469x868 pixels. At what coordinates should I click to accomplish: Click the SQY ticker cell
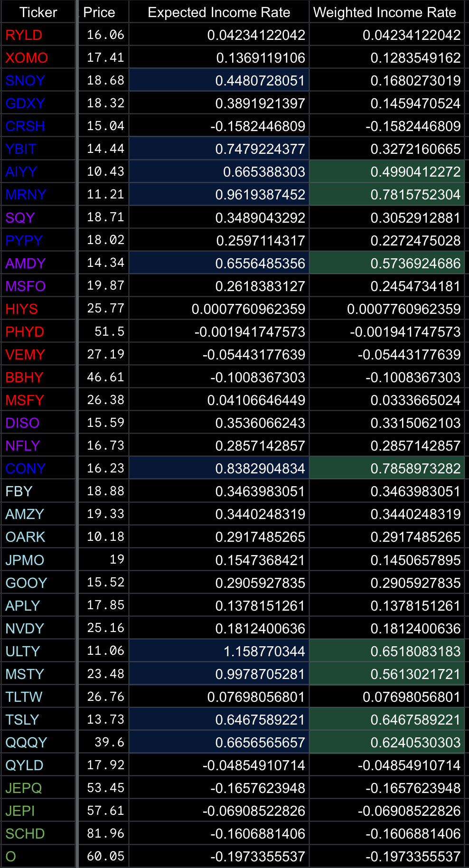38,217
